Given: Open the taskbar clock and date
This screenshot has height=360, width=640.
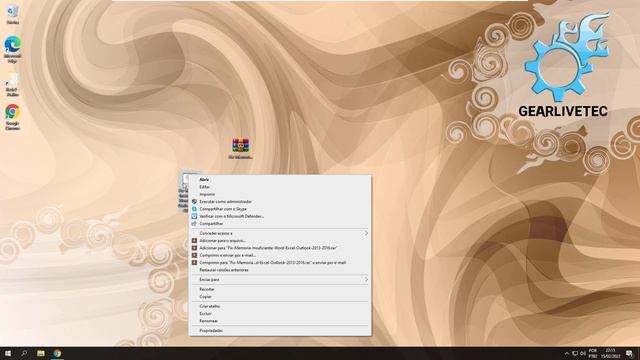Looking at the screenshot, I should (611, 353).
